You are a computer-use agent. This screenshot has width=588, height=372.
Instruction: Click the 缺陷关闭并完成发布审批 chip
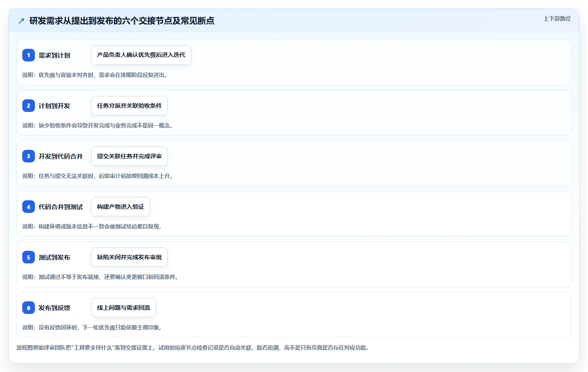coord(129,257)
